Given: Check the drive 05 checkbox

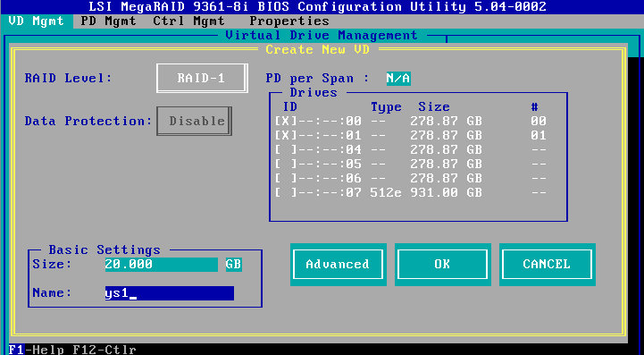Looking at the screenshot, I should [286, 165].
